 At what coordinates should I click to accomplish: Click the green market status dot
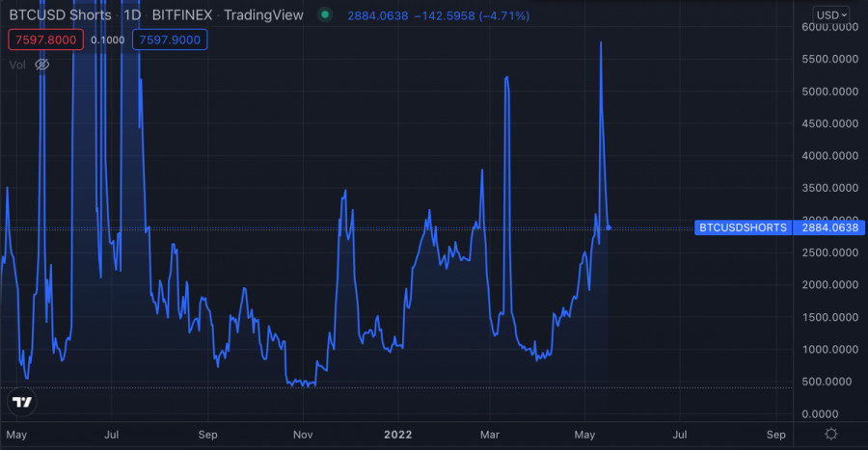(x=326, y=14)
